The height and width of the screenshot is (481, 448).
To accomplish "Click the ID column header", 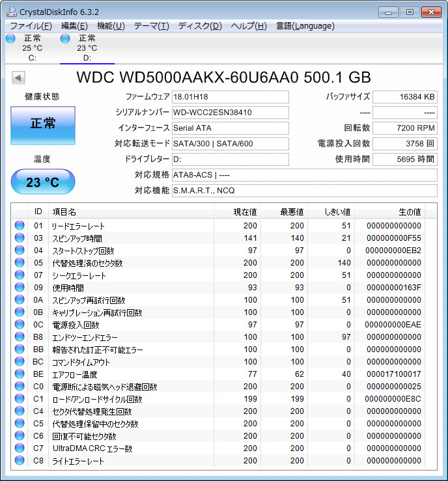I will [x=38, y=212].
